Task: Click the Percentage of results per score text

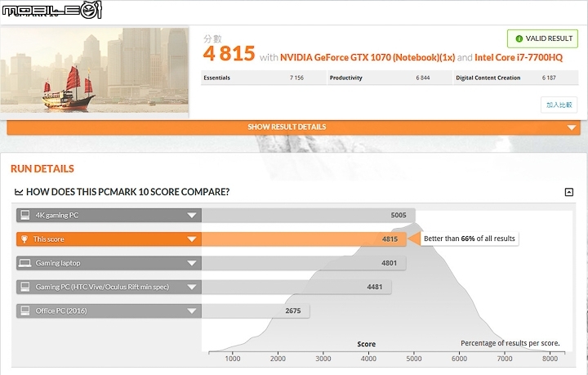Action: coord(510,343)
